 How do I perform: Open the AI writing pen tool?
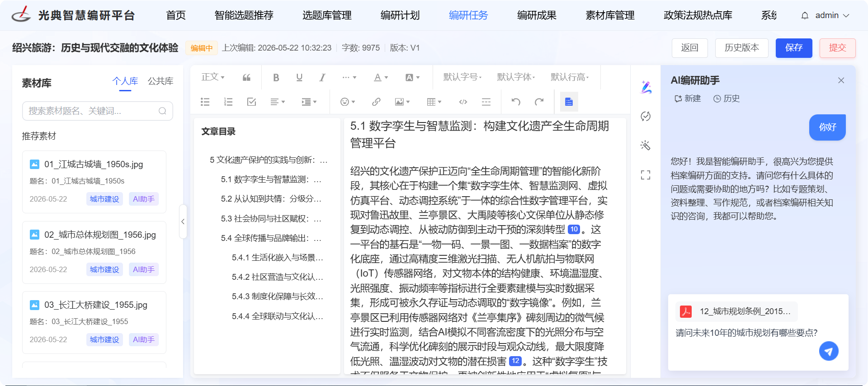[x=646, y=87]
